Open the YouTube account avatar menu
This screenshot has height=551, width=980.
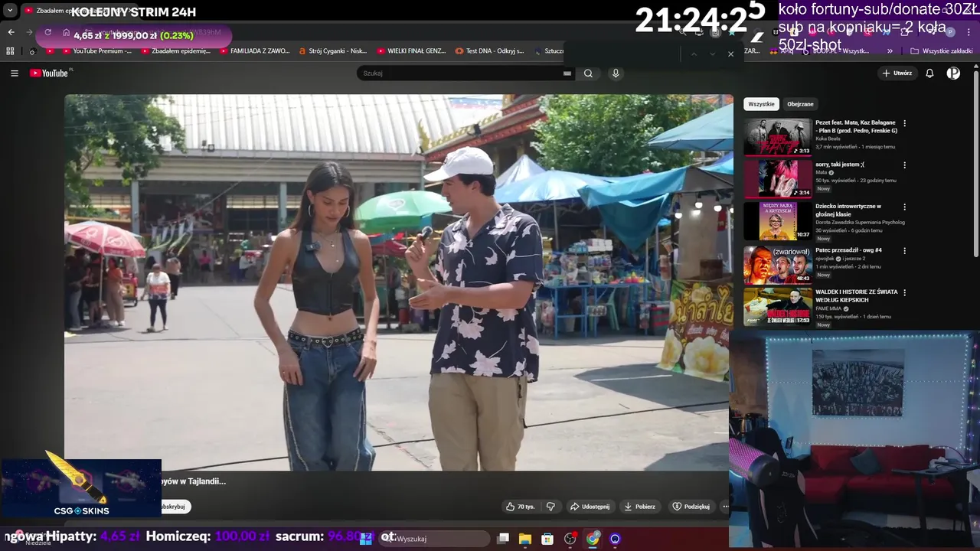(x=953, y=73)
